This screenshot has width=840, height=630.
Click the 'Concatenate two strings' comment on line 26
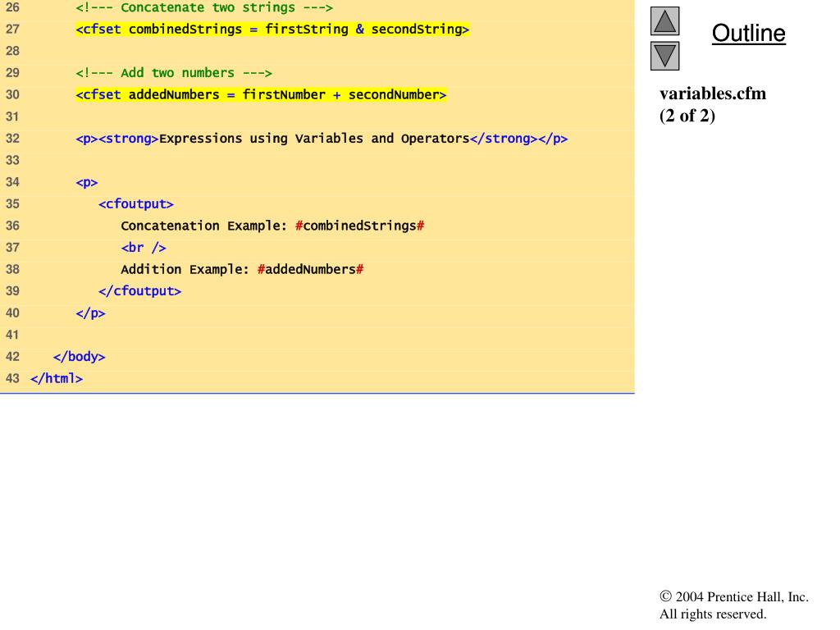click(x=204, y=7)
